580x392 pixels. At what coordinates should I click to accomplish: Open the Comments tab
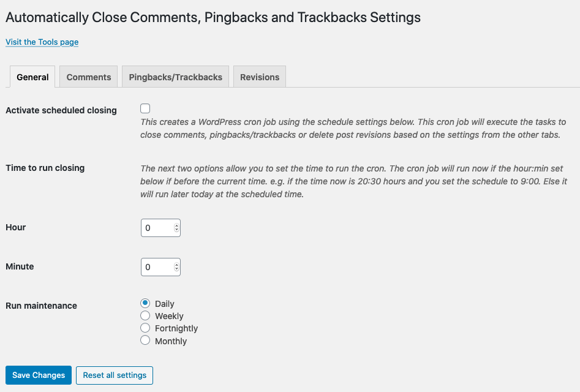(89, 77)
